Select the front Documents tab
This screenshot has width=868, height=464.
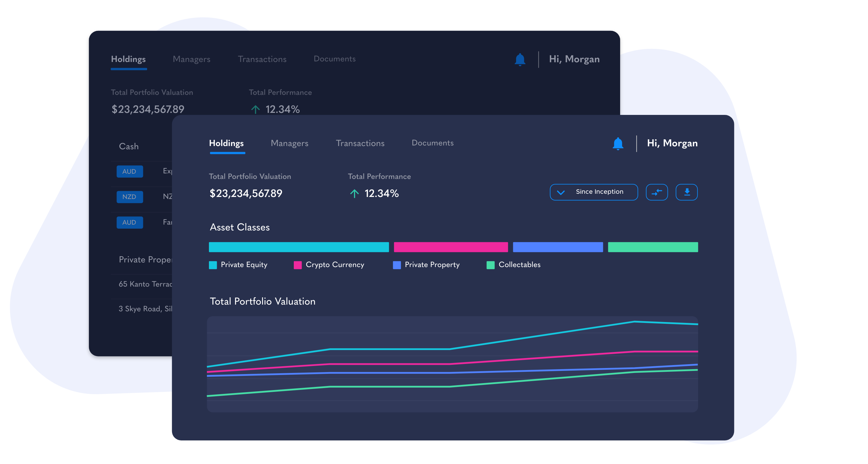[432, 143]
